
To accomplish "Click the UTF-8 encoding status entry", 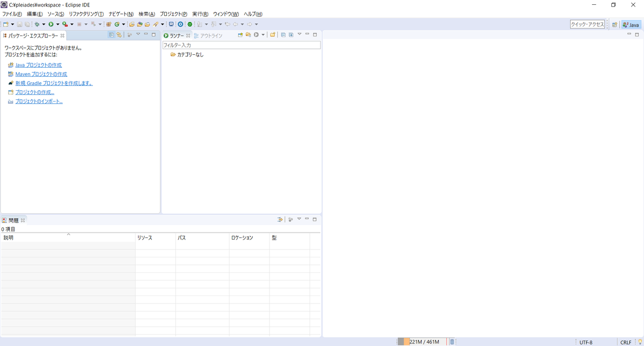I will [586, 342].
